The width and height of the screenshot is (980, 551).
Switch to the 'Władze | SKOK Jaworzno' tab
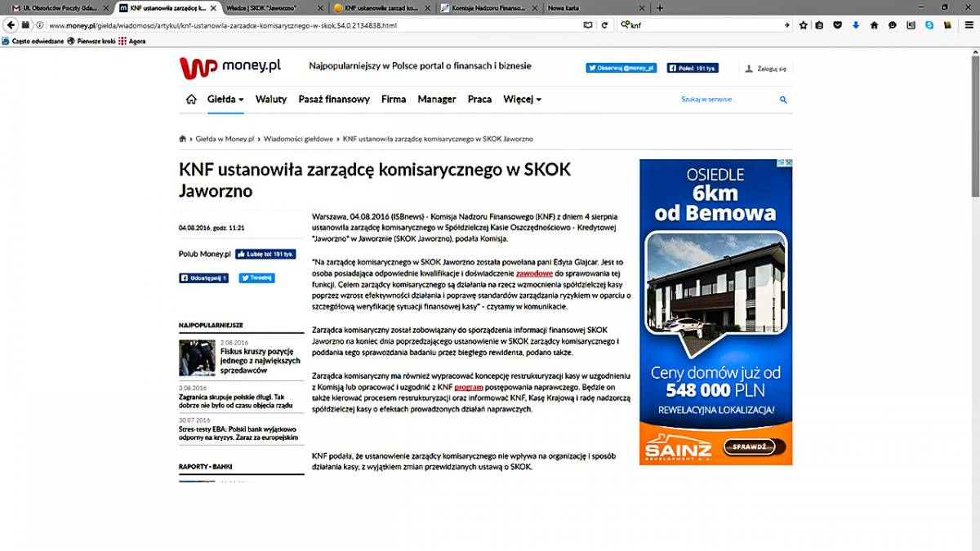274,8
